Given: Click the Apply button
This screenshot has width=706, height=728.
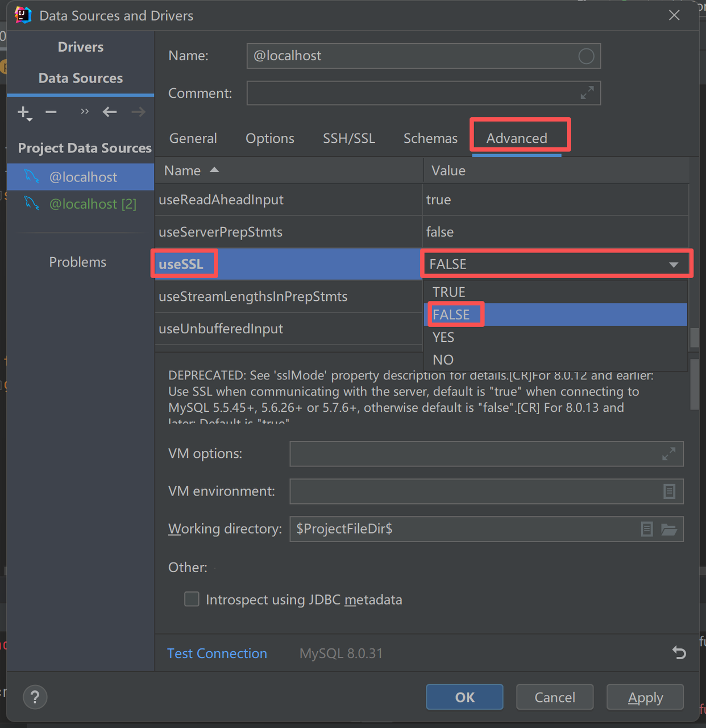Looking at the screenshot, I should 645,697.
